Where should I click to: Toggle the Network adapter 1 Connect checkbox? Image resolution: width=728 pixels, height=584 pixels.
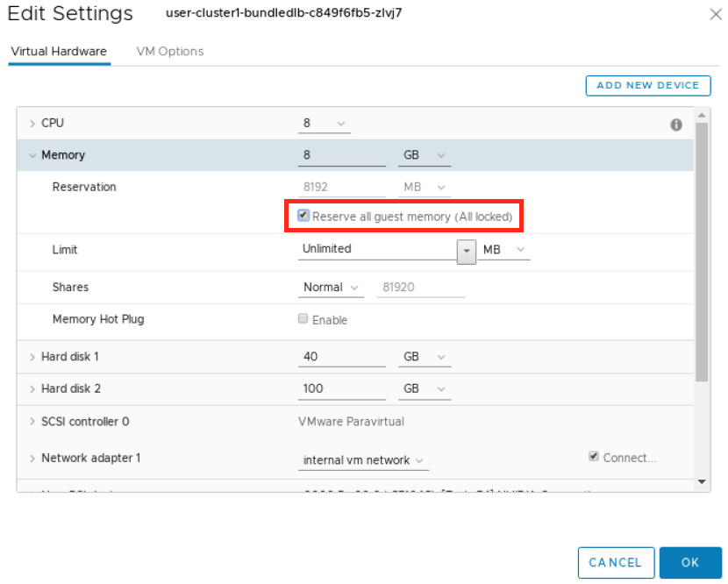(x=595, y=458)
